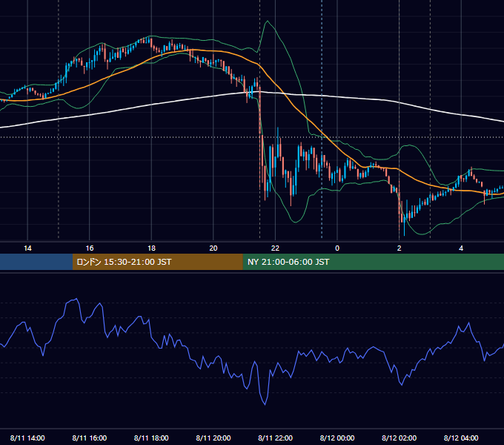Viewport: 504px width, 445px height.
Task: Click the 8/11 16:00 date label
Action: tap(90, 438)
